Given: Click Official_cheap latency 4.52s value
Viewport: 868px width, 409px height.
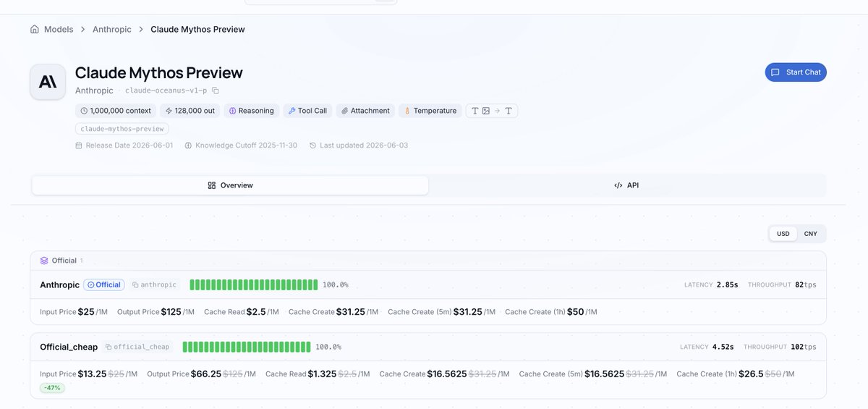Looking at the screenshot, I should click(x=723, y=347).
